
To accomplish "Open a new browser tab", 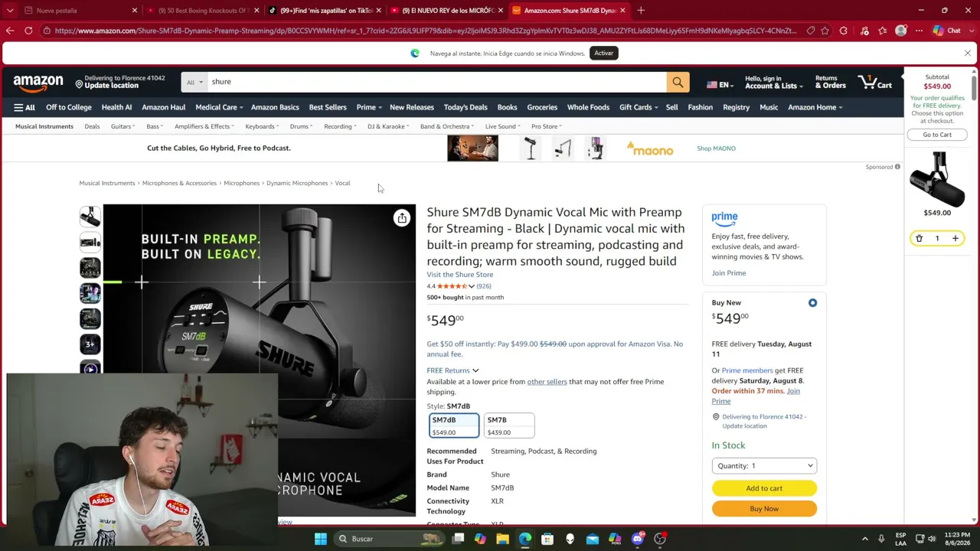I will (641, 11).
